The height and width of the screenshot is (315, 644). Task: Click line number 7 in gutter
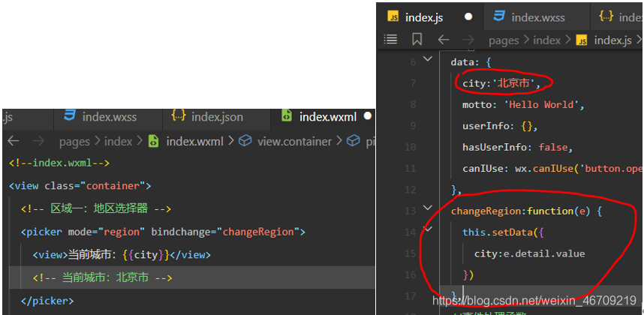pos(413,83)
